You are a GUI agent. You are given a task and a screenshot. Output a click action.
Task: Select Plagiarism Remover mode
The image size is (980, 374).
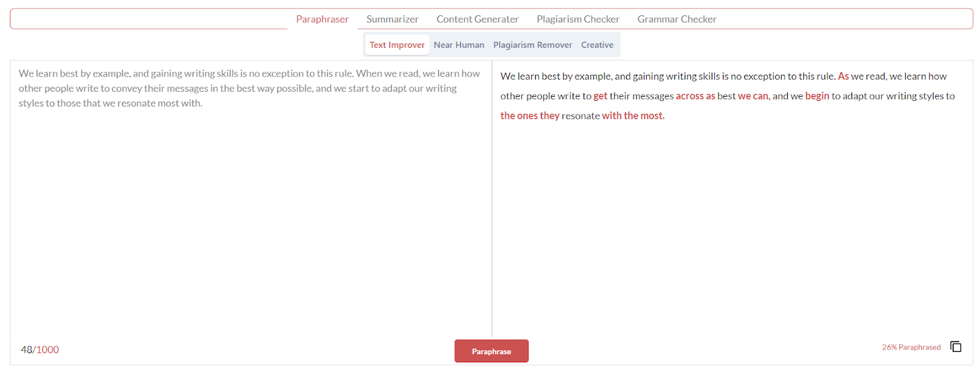tap(533, 45)
